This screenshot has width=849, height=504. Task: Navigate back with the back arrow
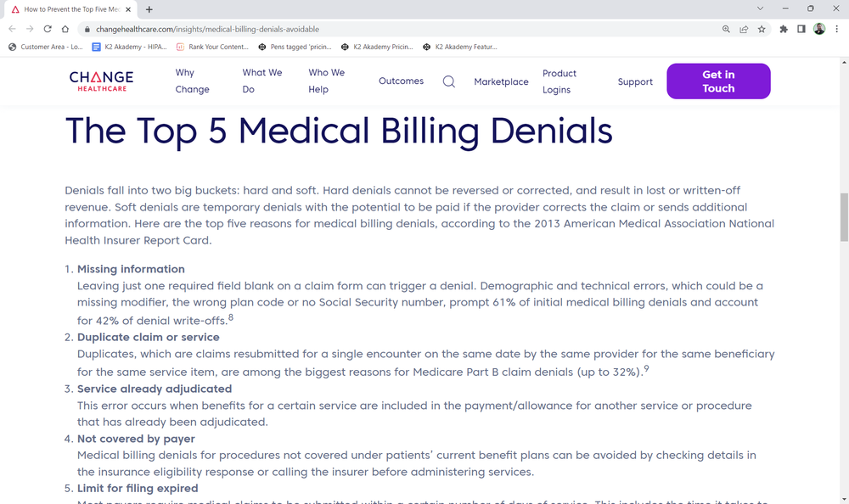(12, 28)
